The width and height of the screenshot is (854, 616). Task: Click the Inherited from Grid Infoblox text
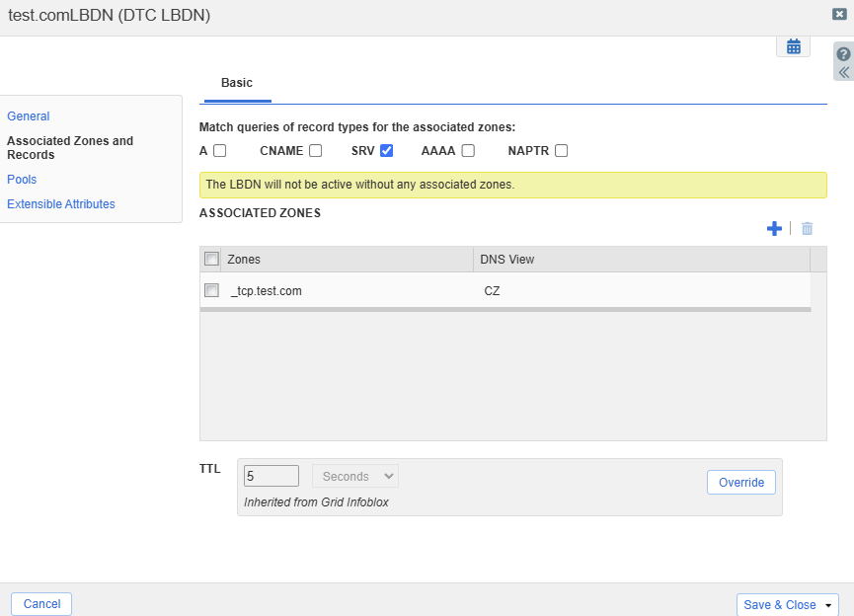316,502
